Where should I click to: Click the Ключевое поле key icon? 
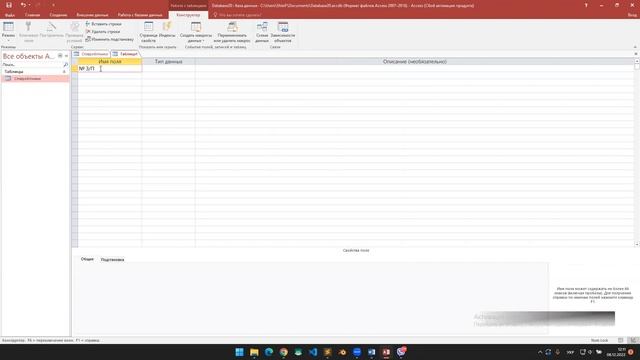[28, 27]
